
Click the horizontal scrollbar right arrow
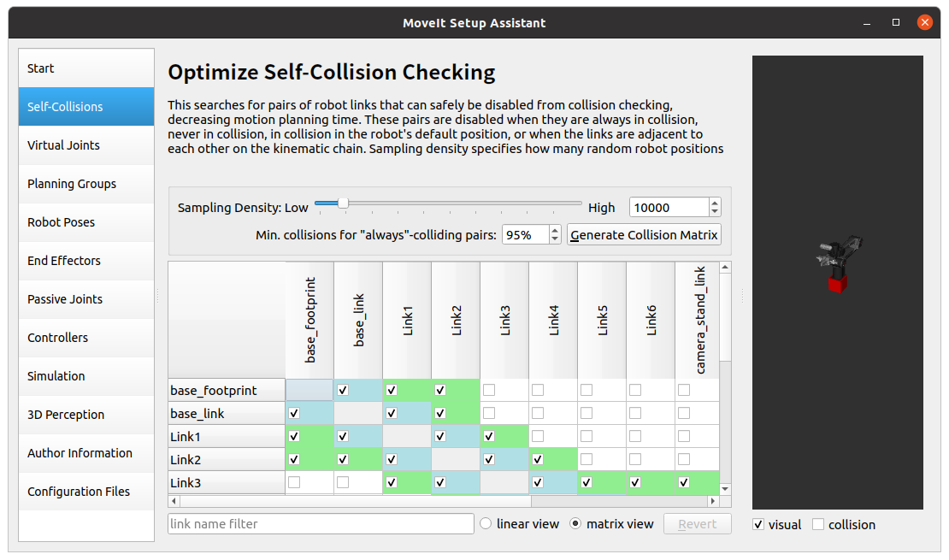click(x=713, y=501)
